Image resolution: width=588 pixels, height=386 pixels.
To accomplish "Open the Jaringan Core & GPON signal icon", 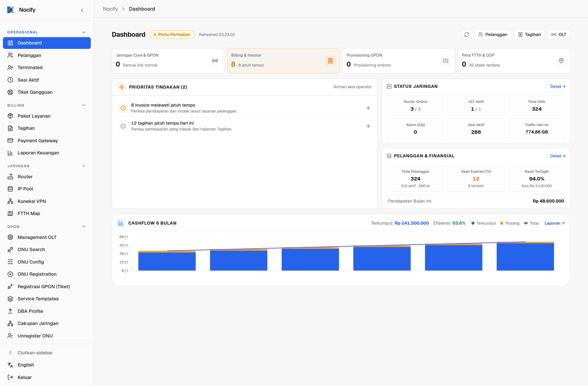I will pos(215,60).
